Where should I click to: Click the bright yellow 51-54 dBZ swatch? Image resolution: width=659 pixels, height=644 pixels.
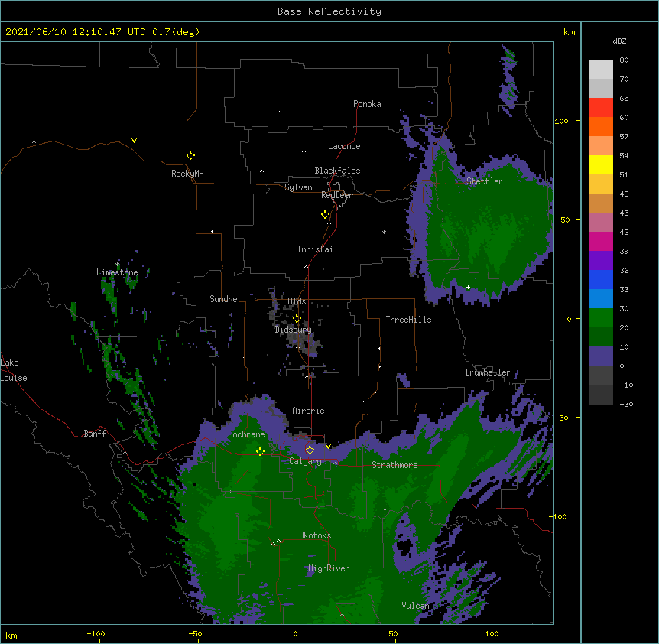601,164
